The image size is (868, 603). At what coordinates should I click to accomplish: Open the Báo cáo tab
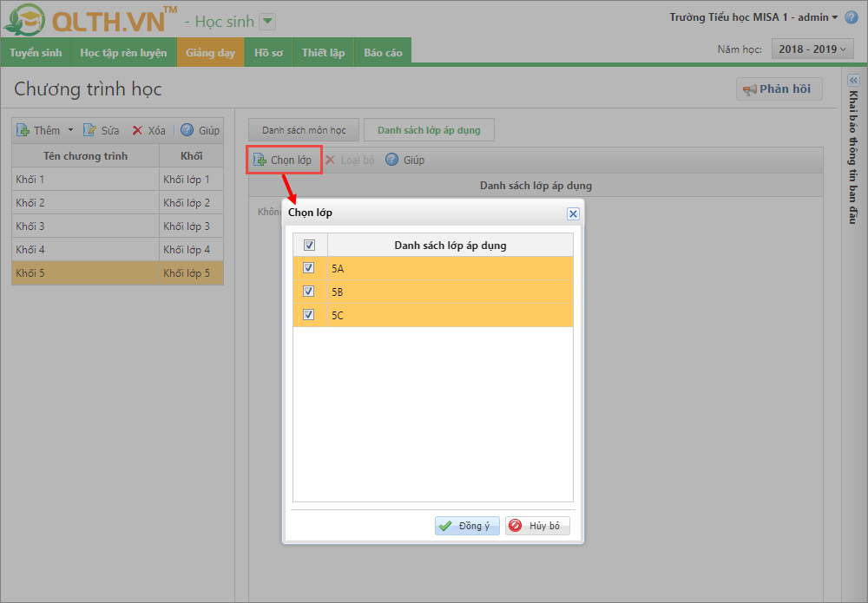pos(383,53)
